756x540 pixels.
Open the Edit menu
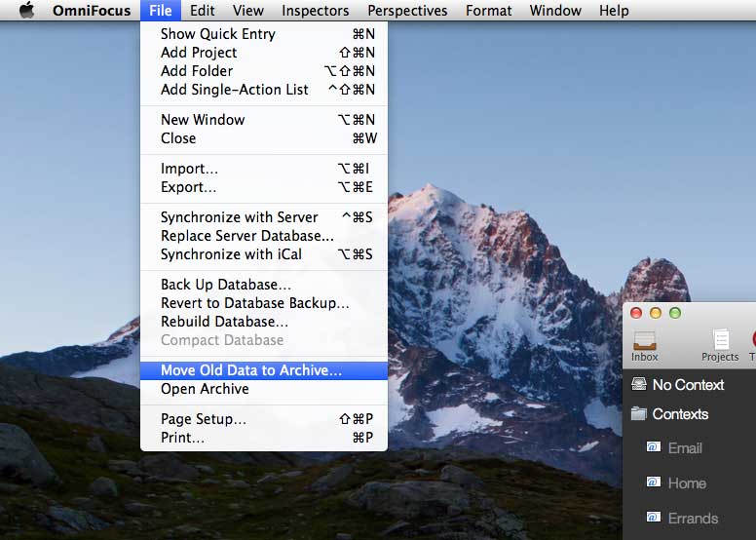(x=202, y=10)
